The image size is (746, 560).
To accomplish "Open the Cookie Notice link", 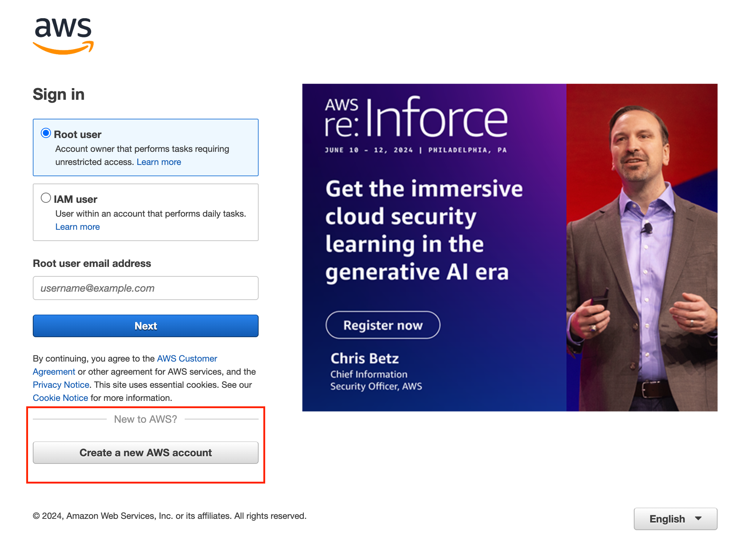I will click(x=60, y=398).
